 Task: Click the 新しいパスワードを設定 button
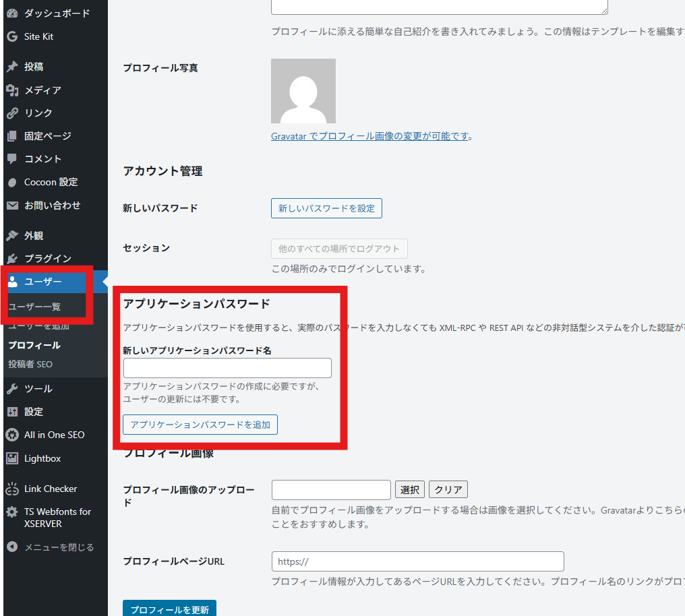(x=326, y=208)
